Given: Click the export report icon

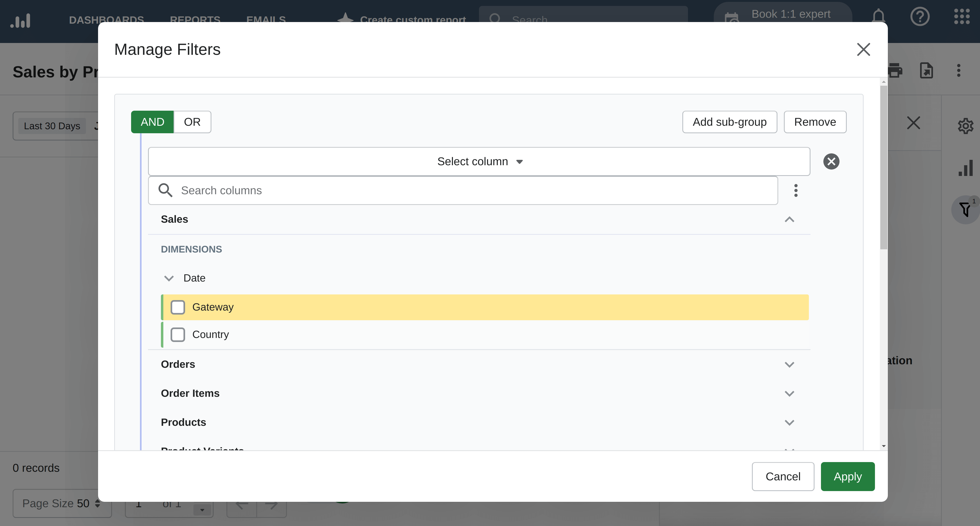Looking at the screenshot, I should pyautogui.click(x=927, y=71).
